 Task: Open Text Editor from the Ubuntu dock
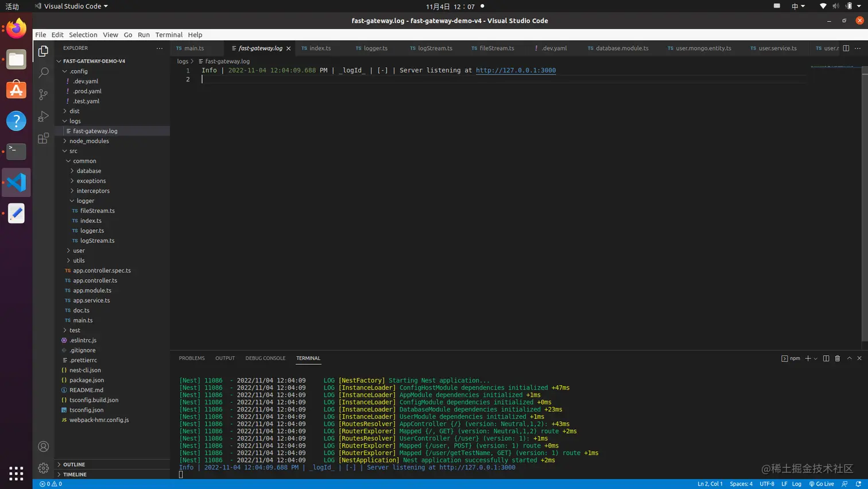click(16, 213)
